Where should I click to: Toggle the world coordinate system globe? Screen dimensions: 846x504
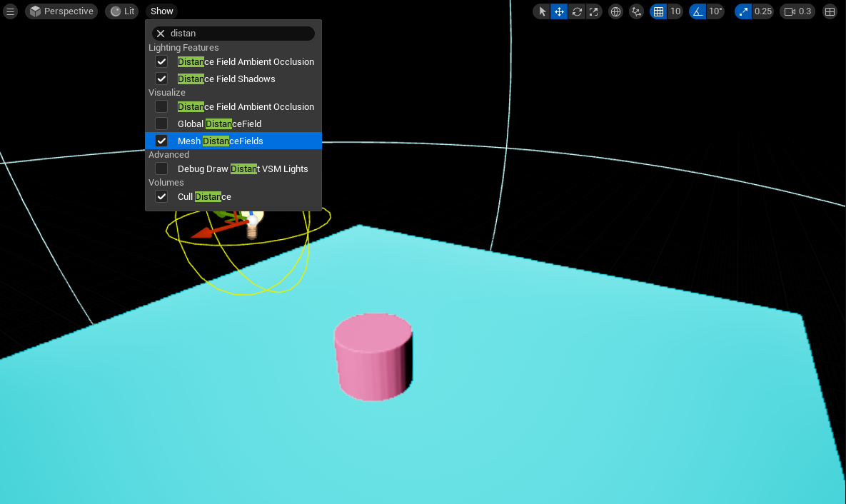615,11
